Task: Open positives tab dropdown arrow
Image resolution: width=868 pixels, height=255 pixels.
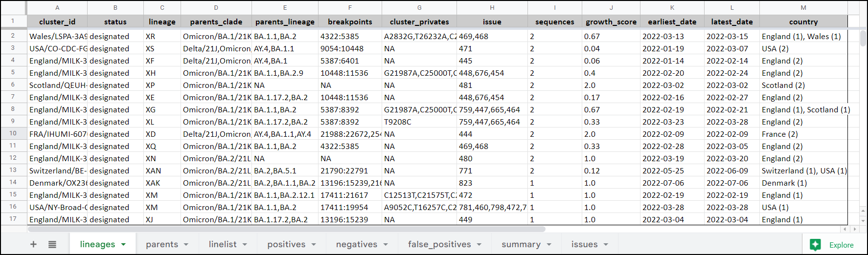Action: pyautogui.click(x=314, y=245)
